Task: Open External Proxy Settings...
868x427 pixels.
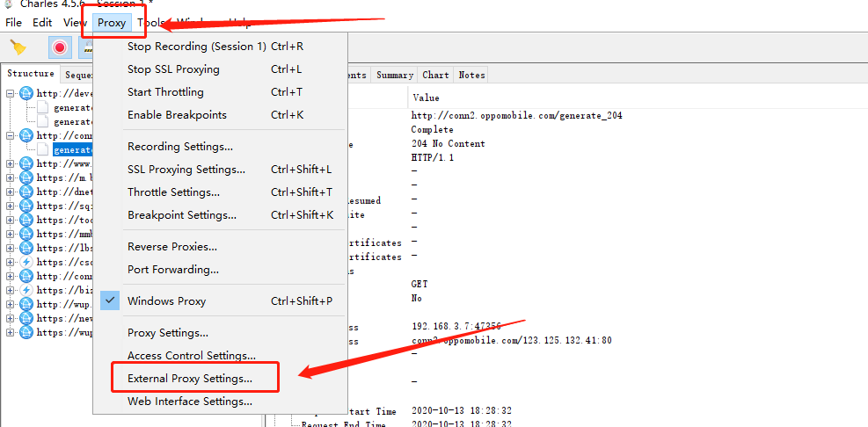Action: pyautogui.click(x=221, y=379)
